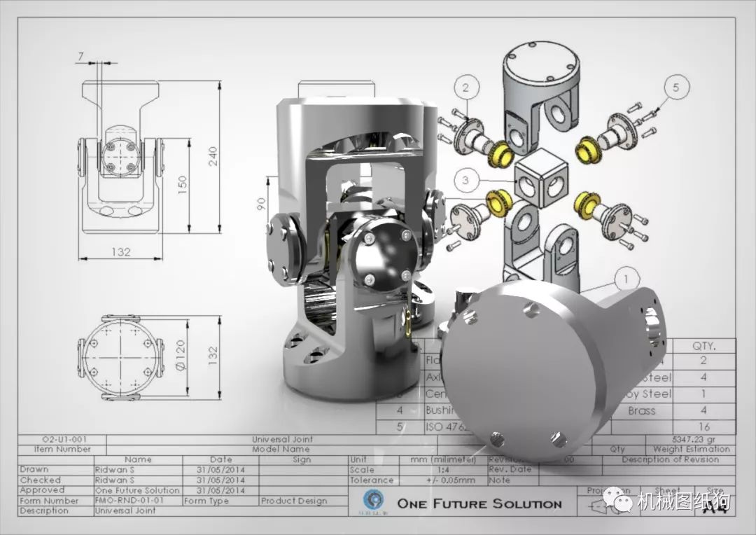Click the Universal Joint model name cell
The image size is (756, 535).
click(x=283, y=440)
